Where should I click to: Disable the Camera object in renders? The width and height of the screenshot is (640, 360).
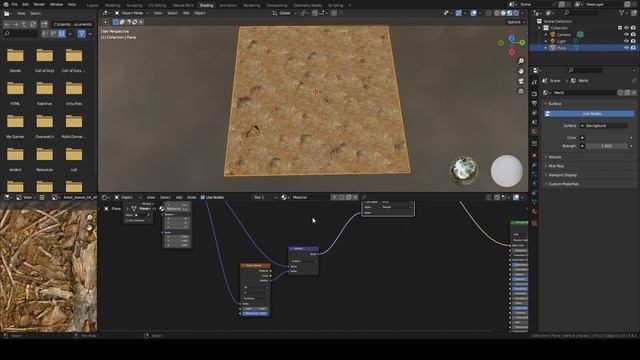(633, 35)
